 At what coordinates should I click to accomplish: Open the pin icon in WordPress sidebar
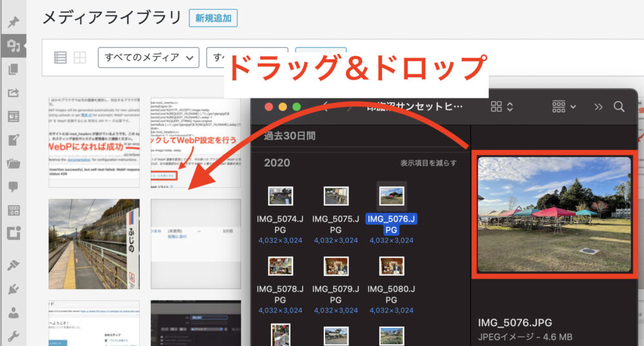(13, 22)
